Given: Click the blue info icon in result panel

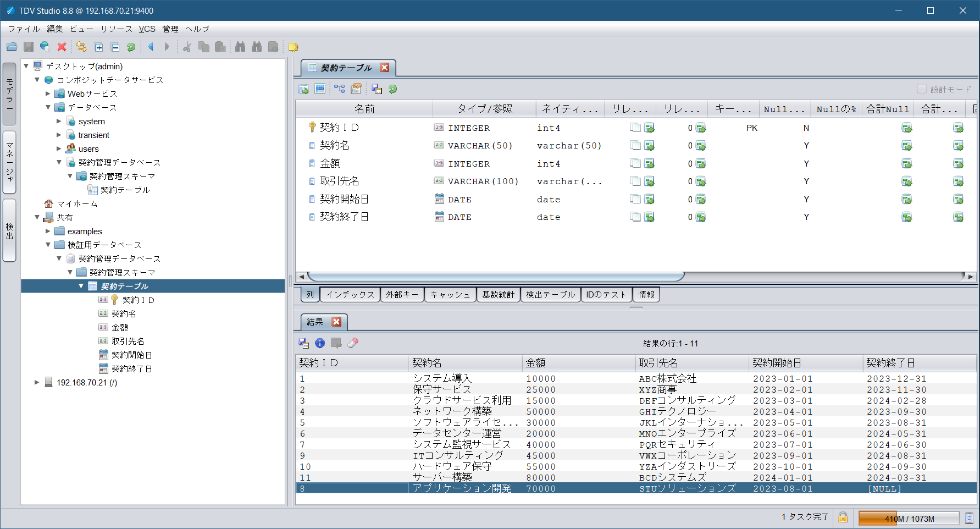Looking at the screenshot, I should click(320, 343).
